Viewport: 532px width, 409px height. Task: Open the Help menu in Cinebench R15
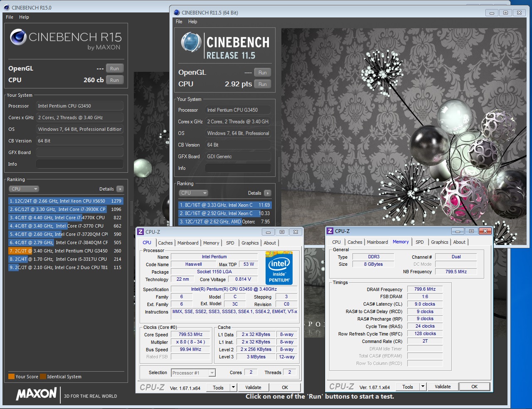24,17
